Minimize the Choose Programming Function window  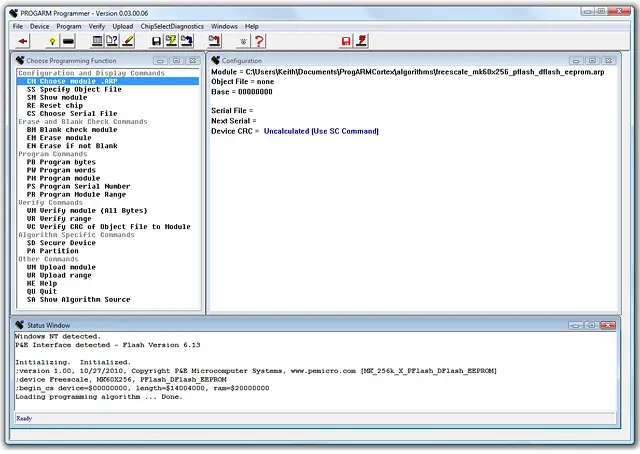160,61
